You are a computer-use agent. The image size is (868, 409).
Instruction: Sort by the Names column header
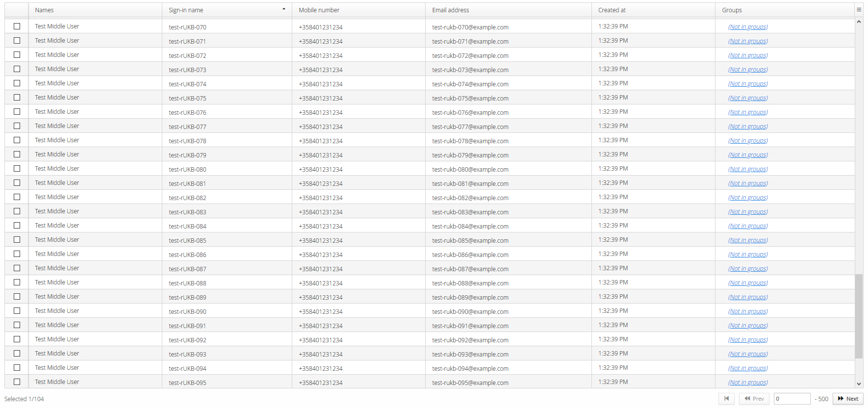tap(44, 10)
